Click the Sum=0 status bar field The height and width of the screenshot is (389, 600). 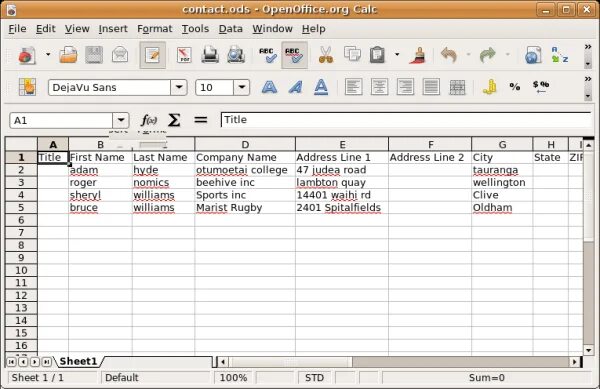pos(486,378)
